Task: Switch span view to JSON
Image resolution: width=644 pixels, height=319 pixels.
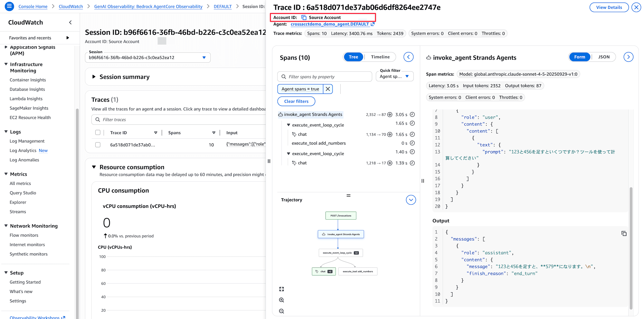Action: (604, 57)
